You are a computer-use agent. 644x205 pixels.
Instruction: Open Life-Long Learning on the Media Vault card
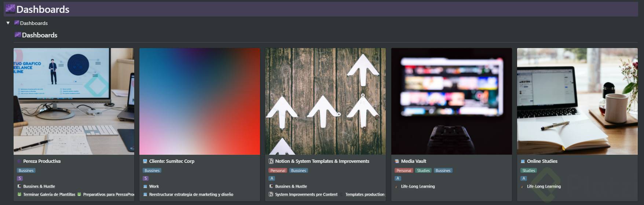418,186
